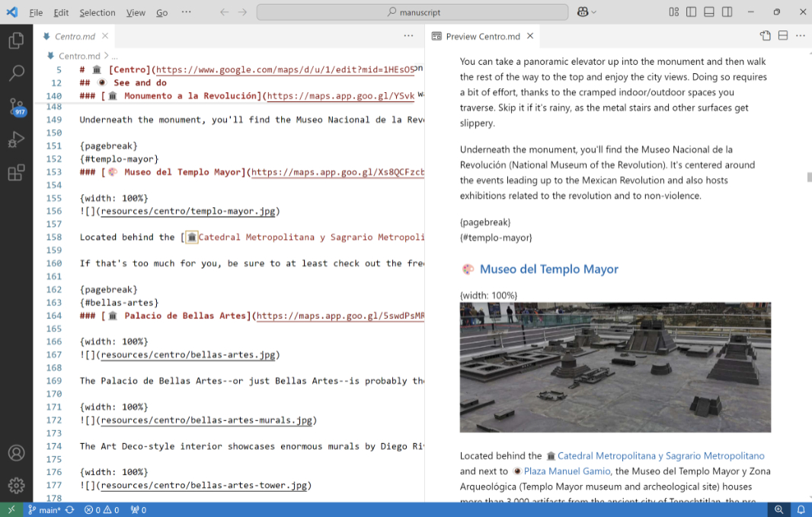
Task: Open the Selection menu
Action: (98, 12)
